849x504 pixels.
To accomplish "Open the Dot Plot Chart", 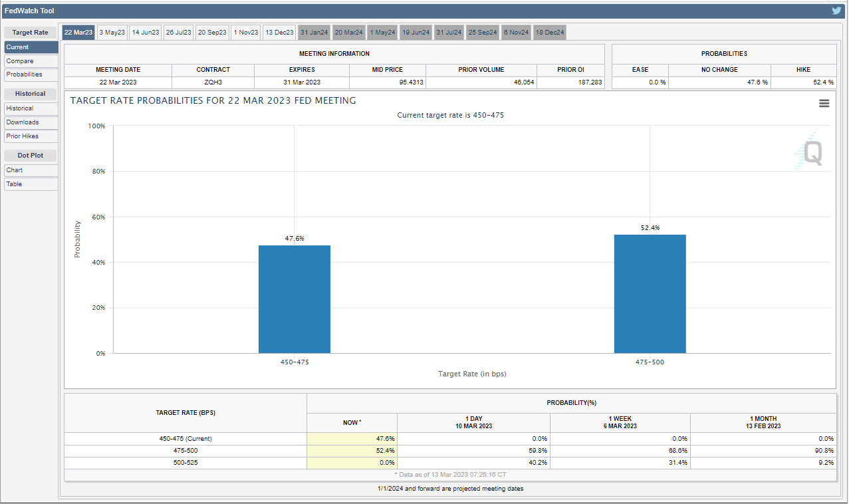I will point(31,170).
